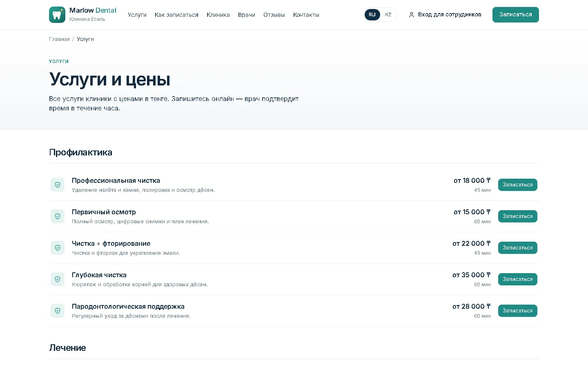This screenshot has height=368, width=588.
Task: Select the Первичный осмотр service title
Action: pos(104,212)
